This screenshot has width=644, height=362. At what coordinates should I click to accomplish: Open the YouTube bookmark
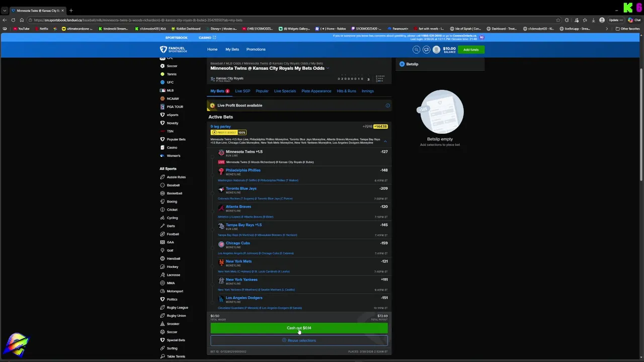[x=21, y=29]
